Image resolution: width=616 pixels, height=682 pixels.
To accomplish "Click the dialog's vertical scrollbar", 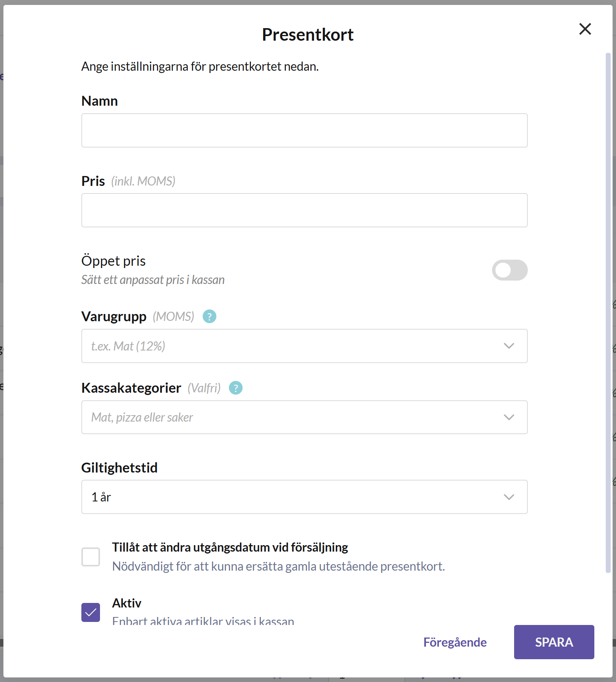I will pos(608,312).
